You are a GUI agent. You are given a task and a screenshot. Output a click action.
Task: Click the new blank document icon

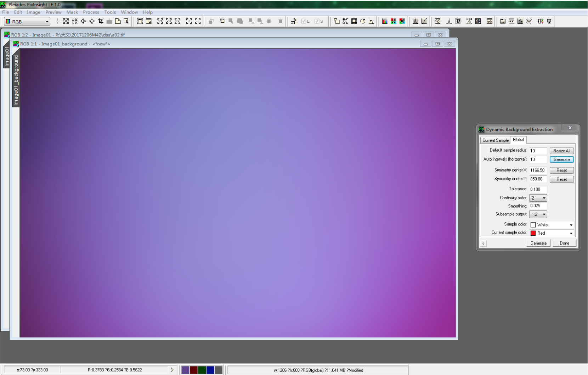pyautogui.click(x=118, y=21)
